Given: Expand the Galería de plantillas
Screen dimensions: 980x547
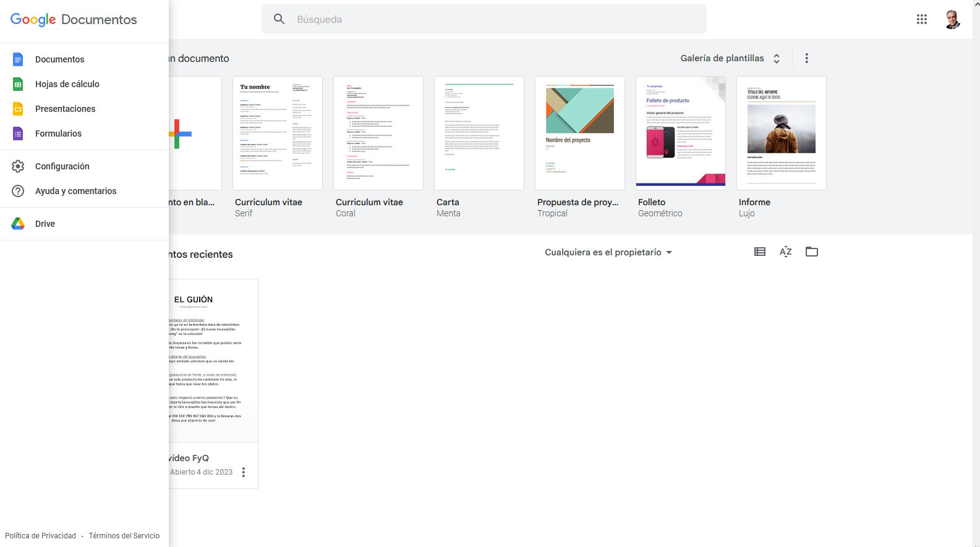Looking at the screenshot, I should [730, 58].
